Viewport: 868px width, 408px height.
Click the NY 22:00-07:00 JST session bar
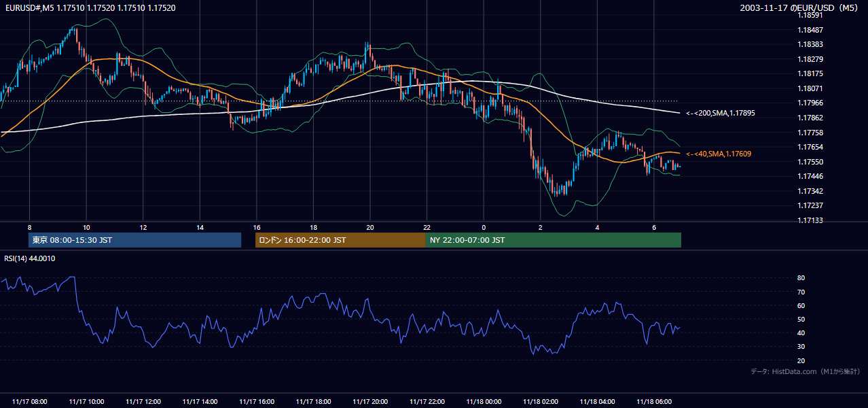click(x=554, y=240)
